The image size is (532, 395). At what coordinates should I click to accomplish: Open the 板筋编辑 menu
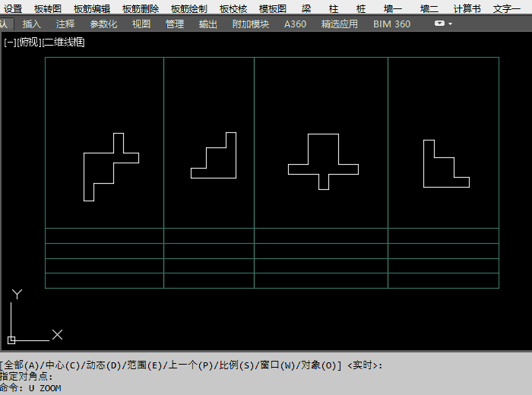point(92,8)
